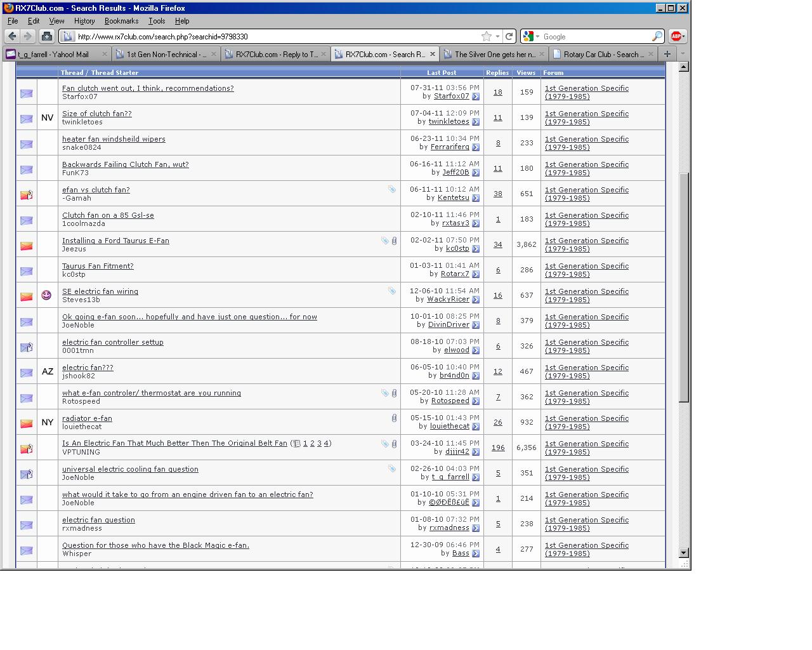Click the browser Back arrow button

click(x=12, y=36)
